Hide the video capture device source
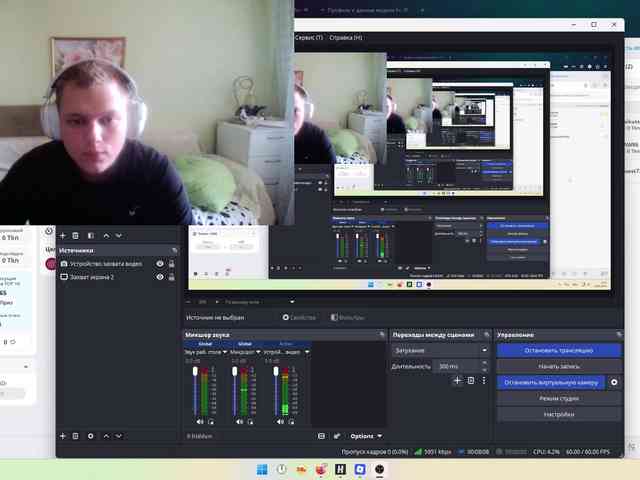 point(160,264)
